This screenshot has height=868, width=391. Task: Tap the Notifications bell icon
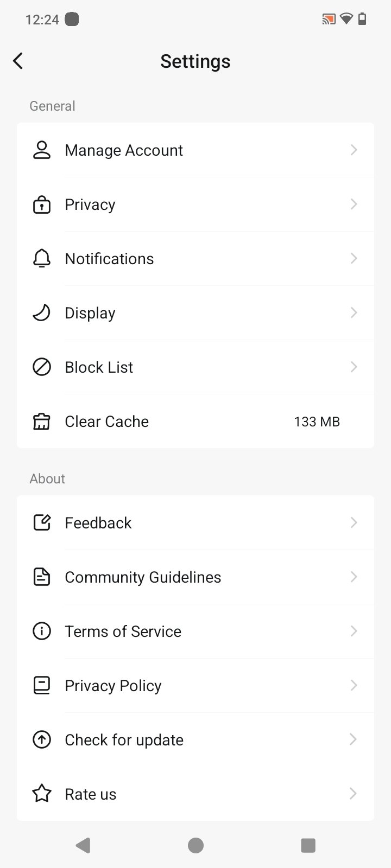[42, 259]
